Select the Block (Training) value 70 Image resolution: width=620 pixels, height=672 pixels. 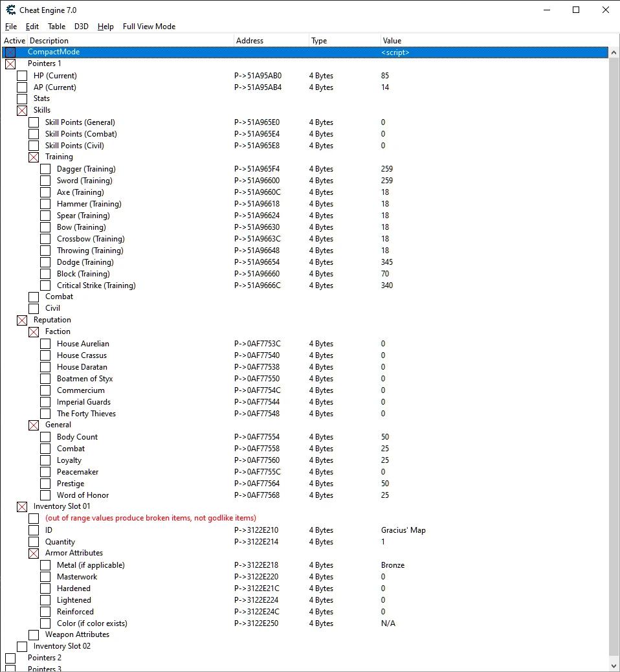pos(385,274)
